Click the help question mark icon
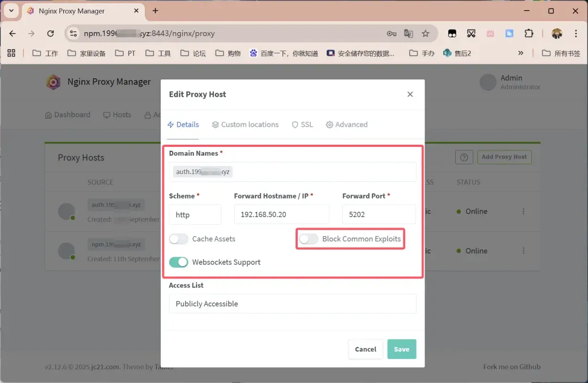 pos(463,157)
